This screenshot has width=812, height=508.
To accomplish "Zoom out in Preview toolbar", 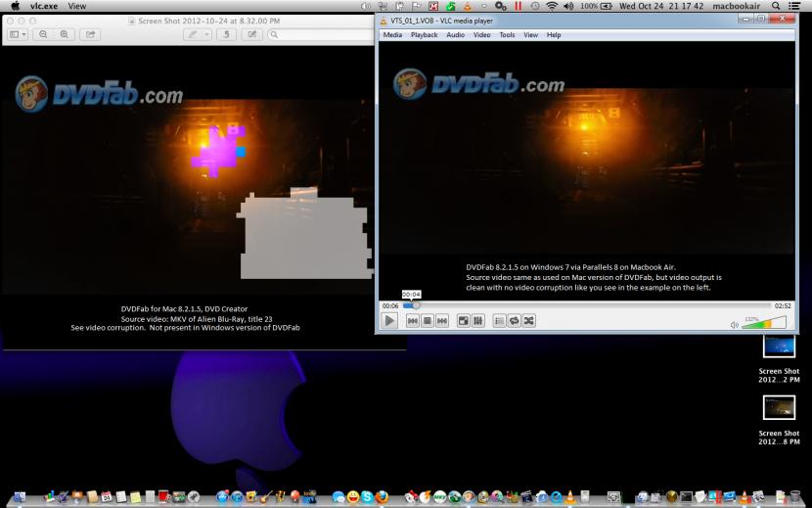I will pos(44,34).
